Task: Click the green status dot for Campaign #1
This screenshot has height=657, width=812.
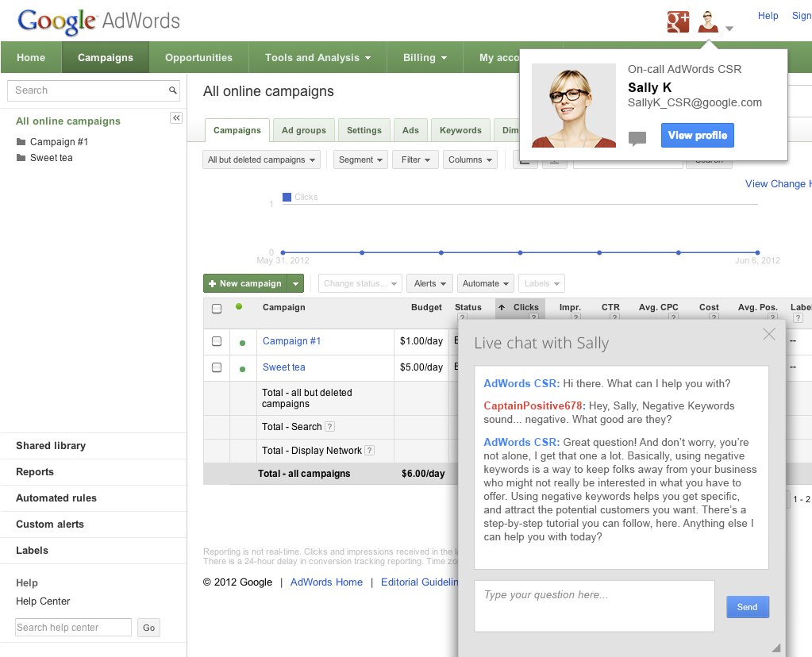Action: coord(242,343)
